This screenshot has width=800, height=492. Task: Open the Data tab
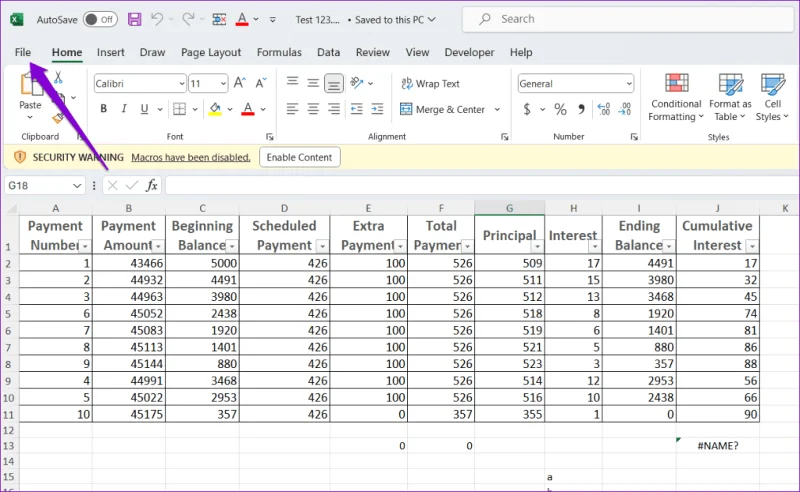pos(329,52)
